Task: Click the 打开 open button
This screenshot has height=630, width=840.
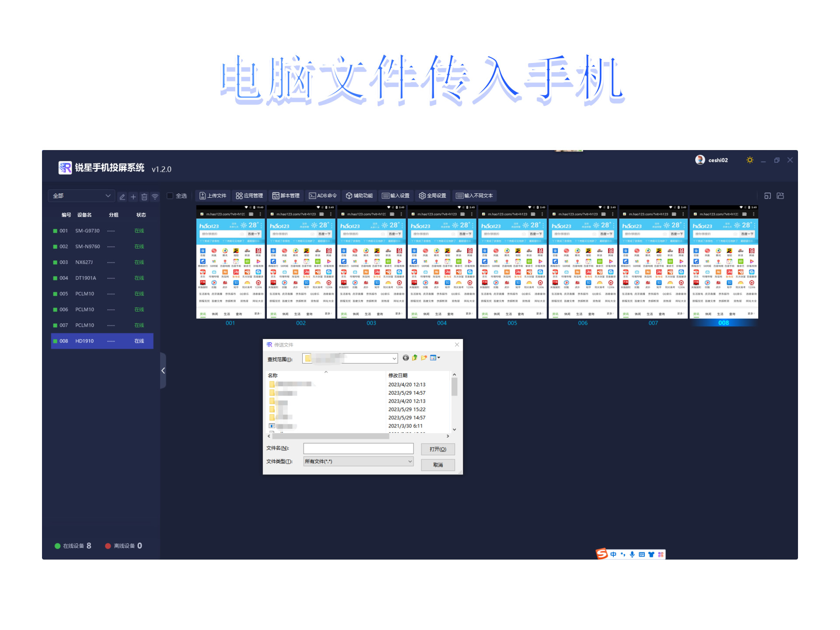Action: click(438, 449)
